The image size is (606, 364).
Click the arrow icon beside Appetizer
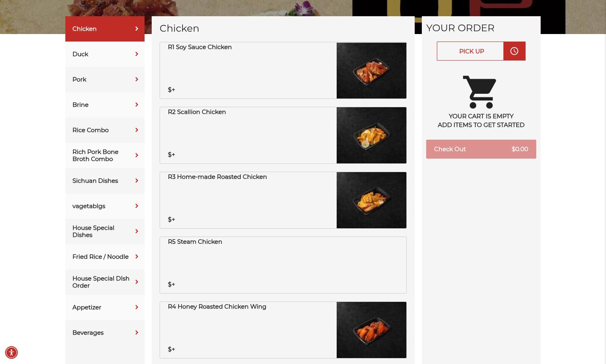pos(137,307)
